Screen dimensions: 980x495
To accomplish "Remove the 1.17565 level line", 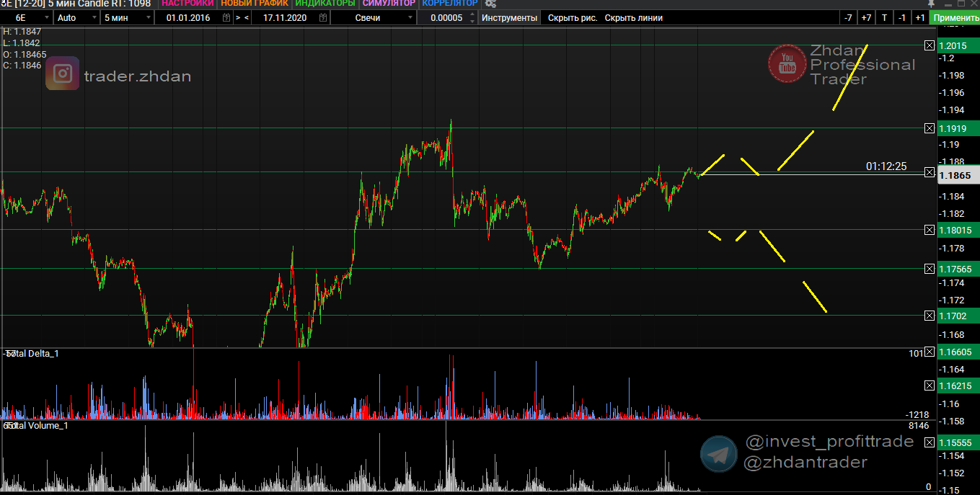I will tap(930, 269).
